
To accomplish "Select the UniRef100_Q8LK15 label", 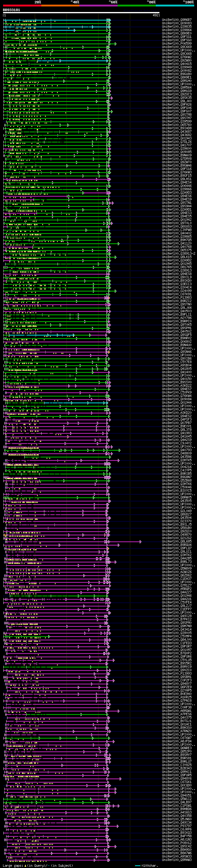I will pos(177,257).
